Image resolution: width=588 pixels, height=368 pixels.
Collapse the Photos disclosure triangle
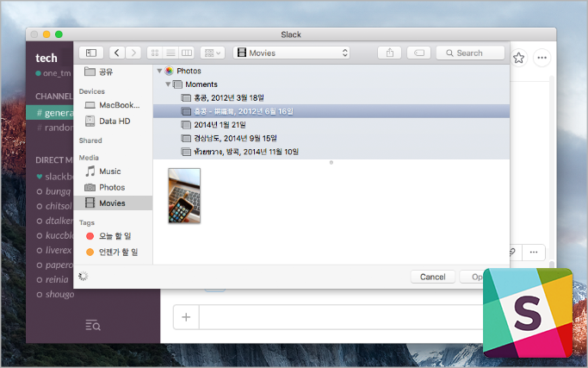[159, 71]
